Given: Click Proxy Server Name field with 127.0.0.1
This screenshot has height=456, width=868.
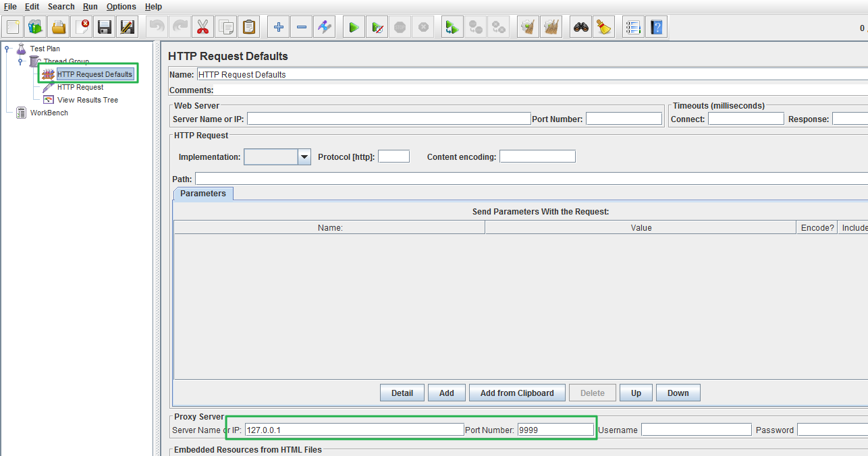Looking at the screenshot, I should [x=354, y=430].
